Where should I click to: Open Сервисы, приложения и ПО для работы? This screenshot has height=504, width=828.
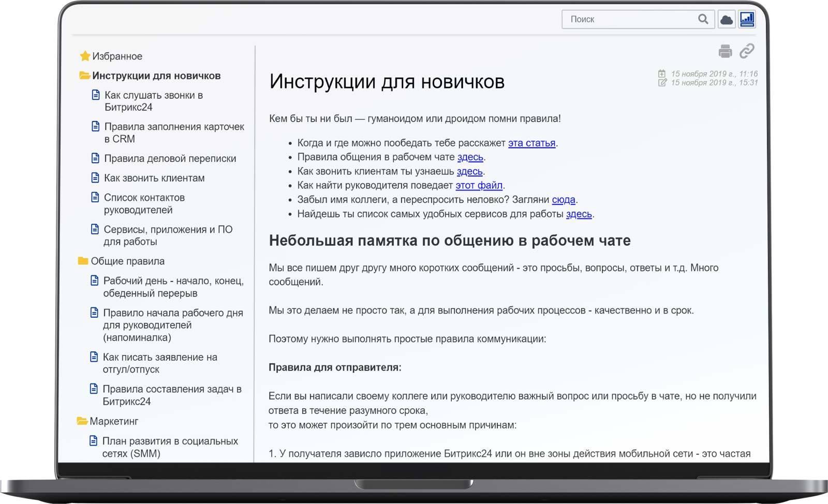pos(168,235)
